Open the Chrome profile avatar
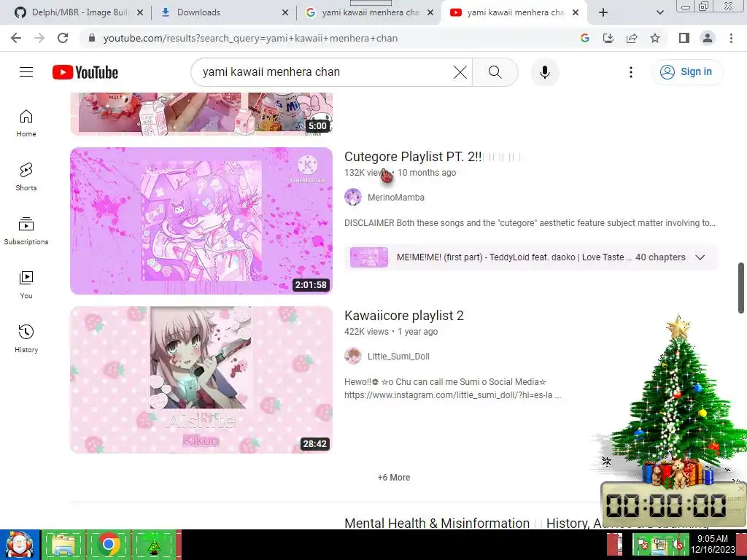The height and width of the screenshot is (560, 747). click(x=708, y=38)
